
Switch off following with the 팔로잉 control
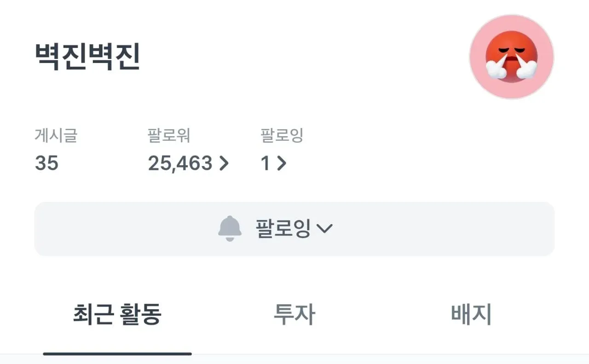click(x=294, y=228)
